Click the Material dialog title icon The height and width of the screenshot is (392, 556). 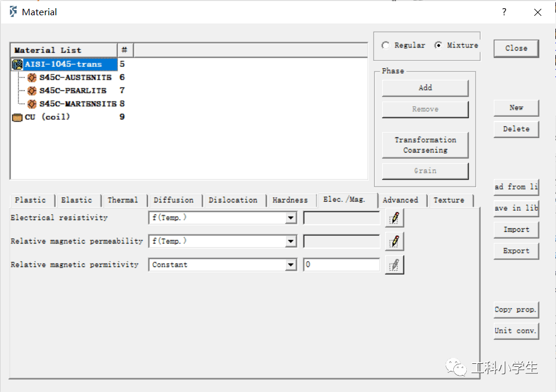coord(13,12)
